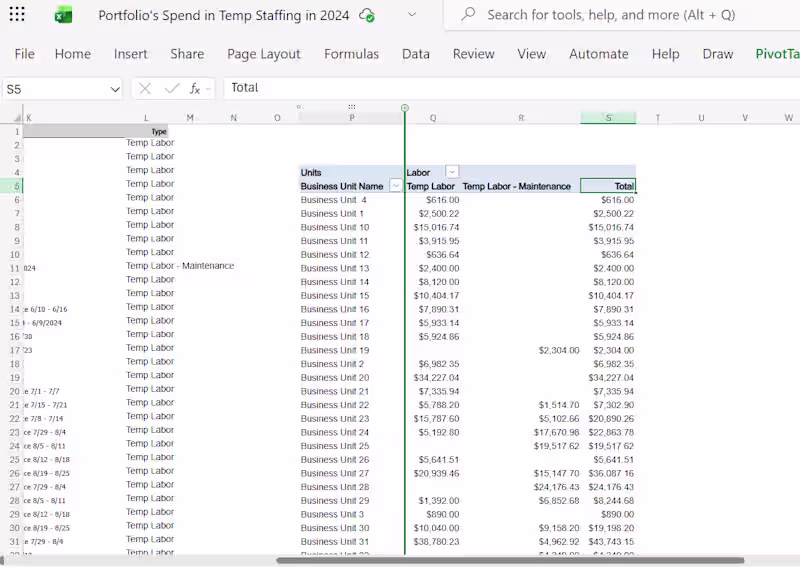Select row header 20
The height and width of the screenshot is (567, 800).
[x=15, y=391]
